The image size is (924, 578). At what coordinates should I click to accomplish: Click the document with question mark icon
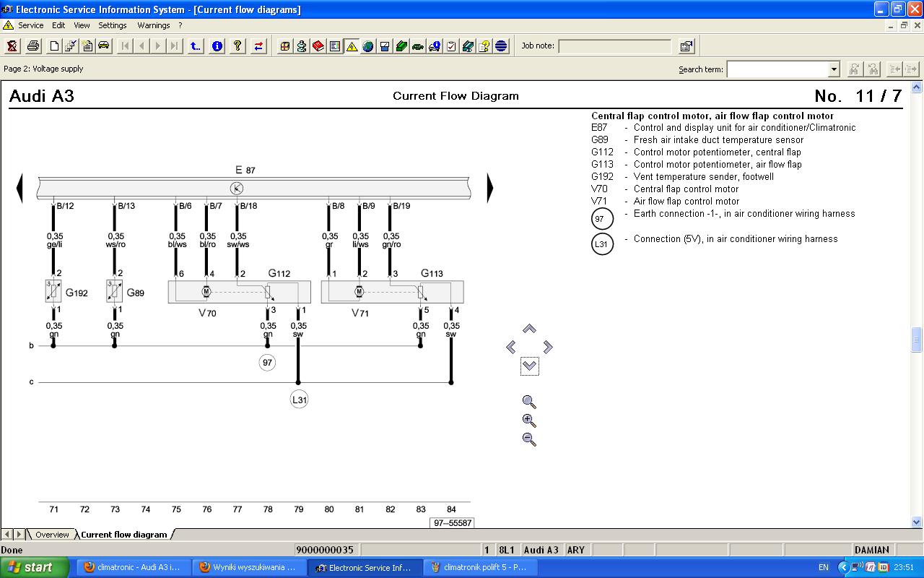click(x=484, y=46)
